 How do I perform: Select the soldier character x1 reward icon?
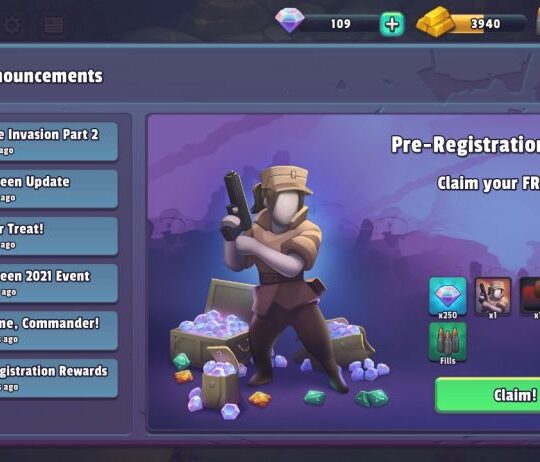click(493, 298)
